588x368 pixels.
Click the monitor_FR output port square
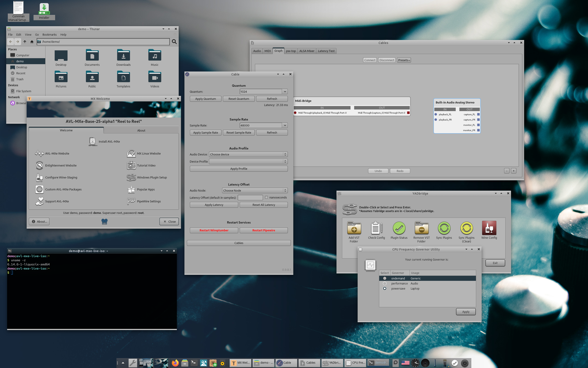tap(478, 130)
